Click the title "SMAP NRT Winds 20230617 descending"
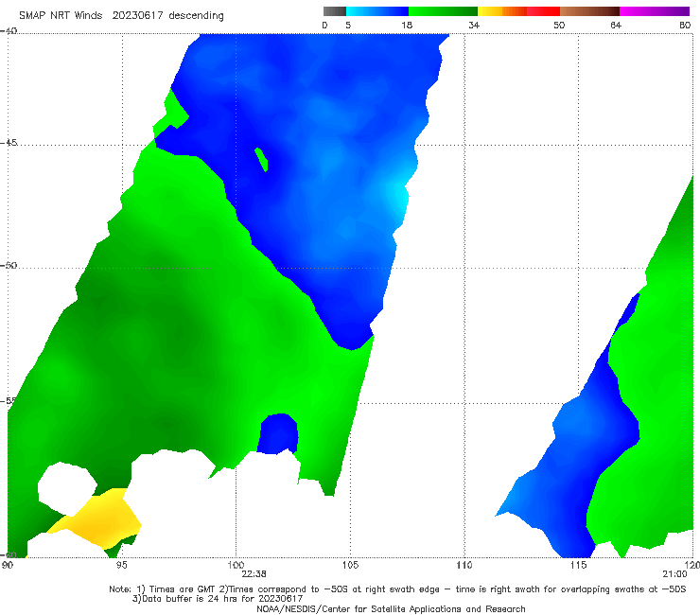 coord(121,16)
